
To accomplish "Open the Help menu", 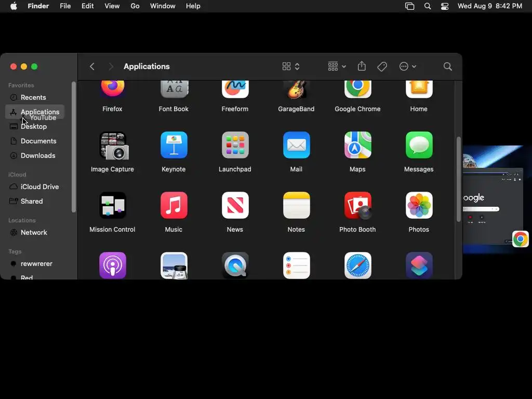I will click(x=193, y=6).
